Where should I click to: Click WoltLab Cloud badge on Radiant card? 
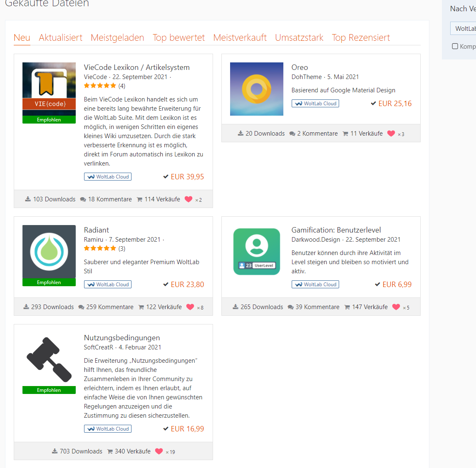point(108,285)
